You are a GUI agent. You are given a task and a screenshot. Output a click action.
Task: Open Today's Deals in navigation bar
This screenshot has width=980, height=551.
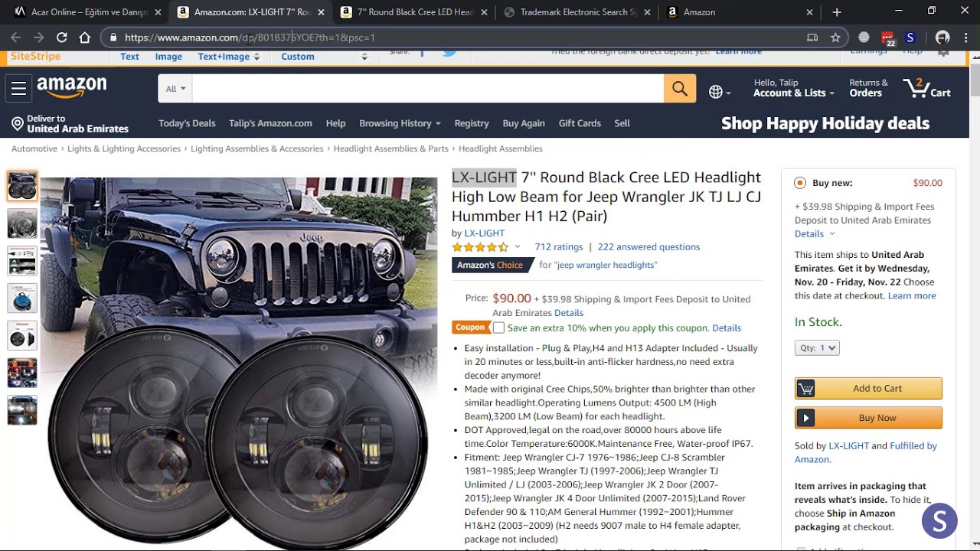(x=187, y=123)
